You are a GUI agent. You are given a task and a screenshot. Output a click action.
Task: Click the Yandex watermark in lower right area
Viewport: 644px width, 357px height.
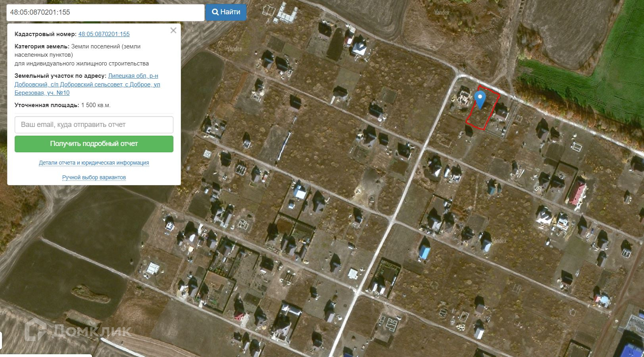tap(499, 241)
